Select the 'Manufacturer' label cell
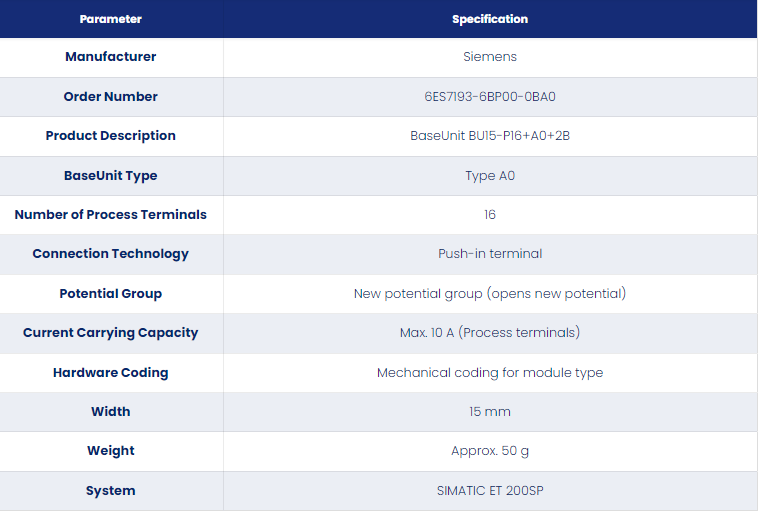 click(111, 57)
